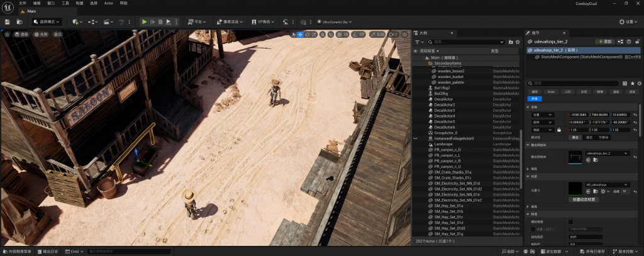This screenshot has height=256, width=644.
Task: Open the selection mode (选择模式) dropdown
Action: tap(47, 22)
